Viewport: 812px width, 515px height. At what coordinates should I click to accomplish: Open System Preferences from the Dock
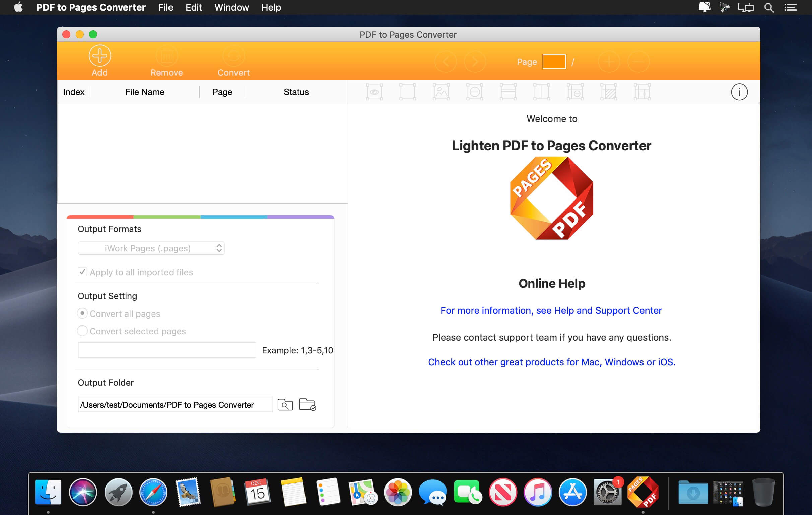(607, 492)
